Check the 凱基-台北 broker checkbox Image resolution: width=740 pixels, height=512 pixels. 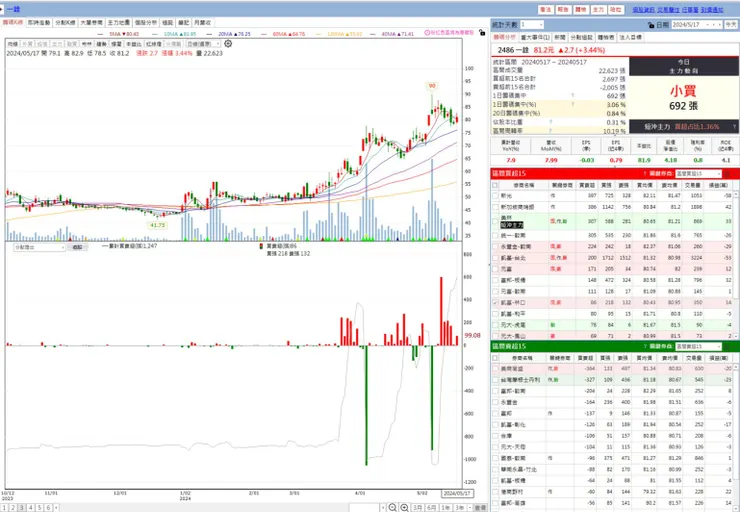point(495,258)
